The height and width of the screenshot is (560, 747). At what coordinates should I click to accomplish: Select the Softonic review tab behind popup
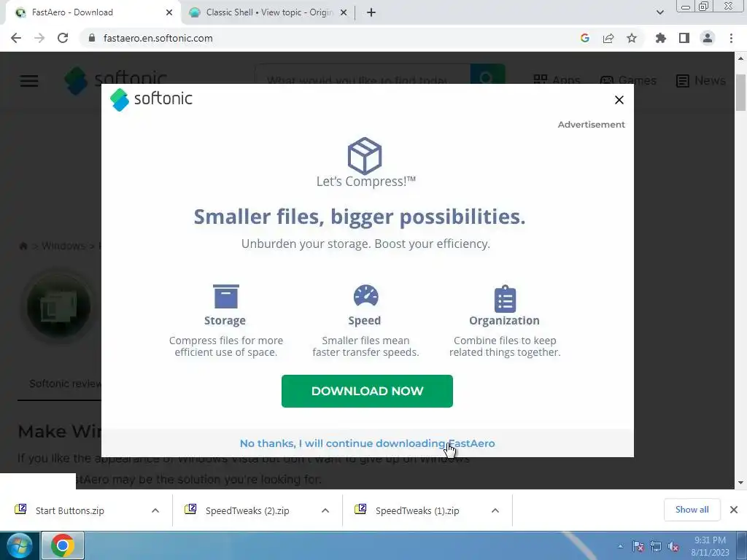click(x=65, y=384)
